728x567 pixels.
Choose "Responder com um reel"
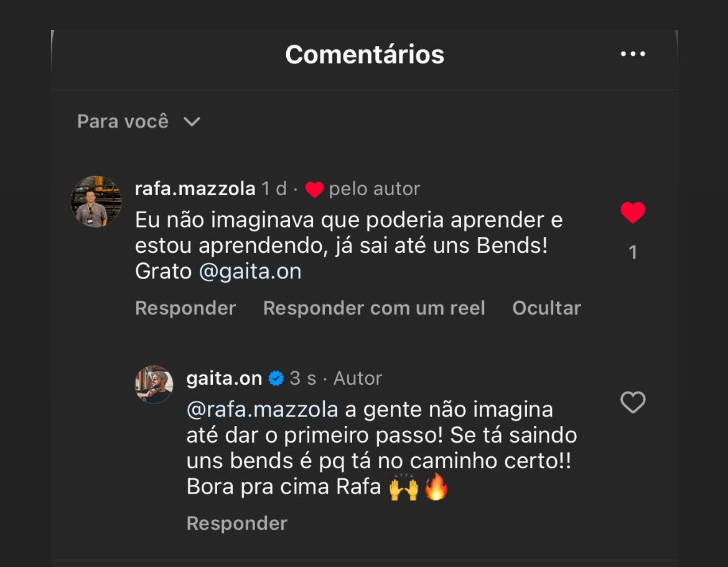[x=374, y=308]
